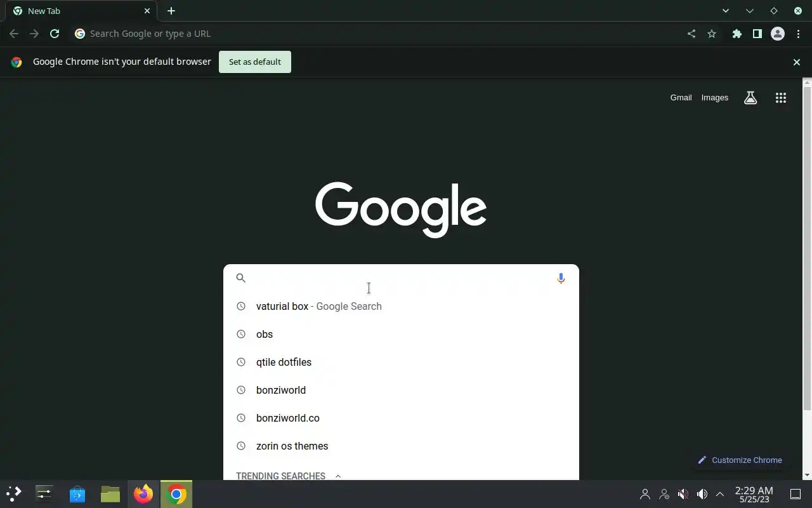Viewport: 812px width, 508px height.
Task: Select suggestion obs
Action: (x=401, y=334)
